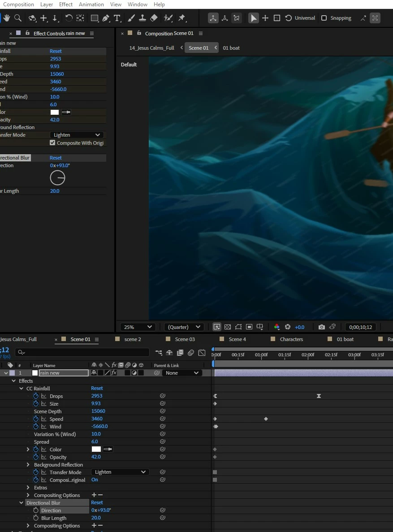Select the Clone Stamp tool

coord(143,18)
